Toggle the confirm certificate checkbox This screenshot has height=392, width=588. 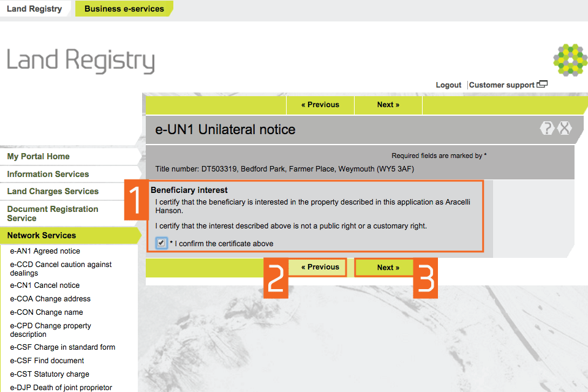tap(162, 243)
